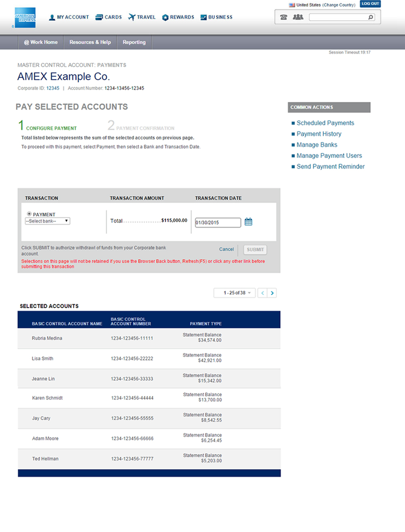Click the $115,000.00 total amount

click(174, 220)
